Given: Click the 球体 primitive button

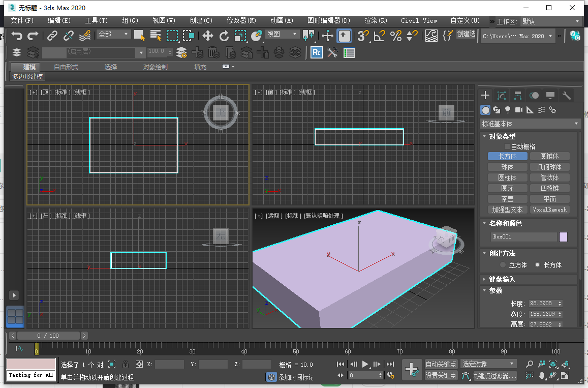Looking at the screenshot, I should pos(507,167).
